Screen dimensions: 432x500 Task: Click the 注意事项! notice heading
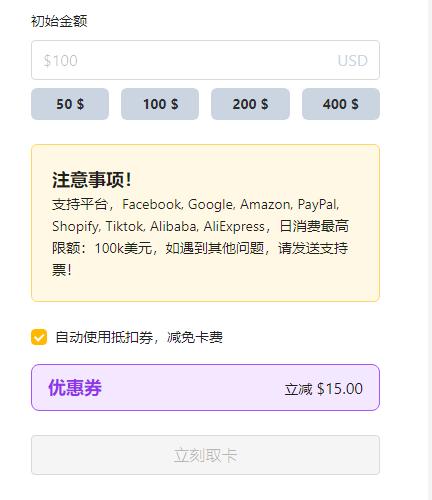92,180
